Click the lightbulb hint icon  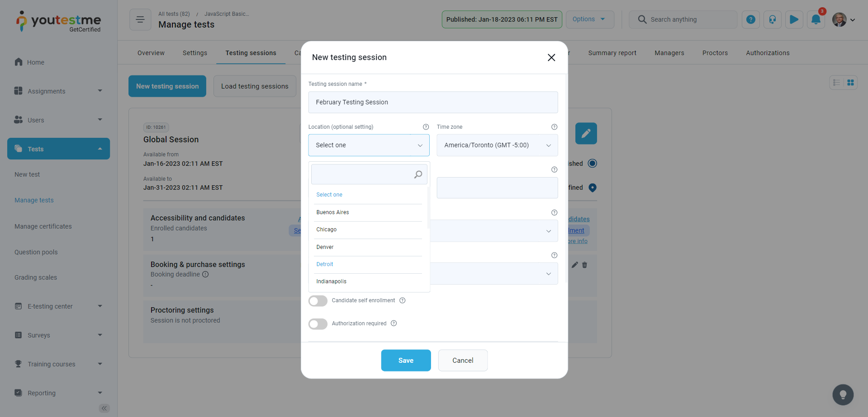[843, 395]
